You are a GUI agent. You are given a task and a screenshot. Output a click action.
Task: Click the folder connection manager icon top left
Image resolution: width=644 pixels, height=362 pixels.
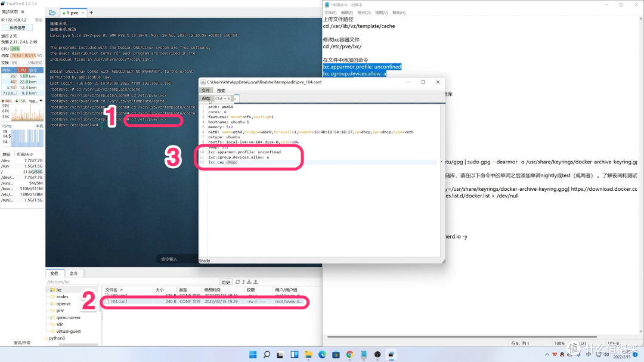tap(52, 13)
